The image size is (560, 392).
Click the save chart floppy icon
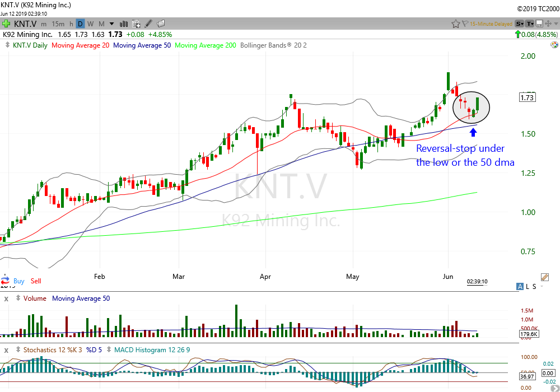click(539, 24)
